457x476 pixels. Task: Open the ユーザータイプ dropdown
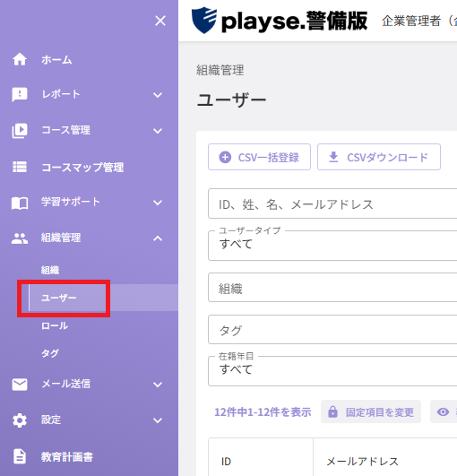click(332, 246)
